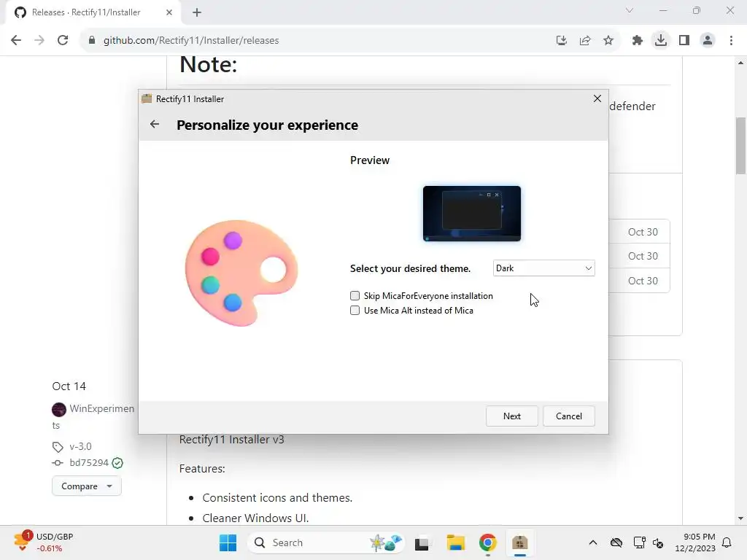Click the scroll-down arrow of page scrollbar
The height and width of the screenshot is (560, 747).
[740, 518]
